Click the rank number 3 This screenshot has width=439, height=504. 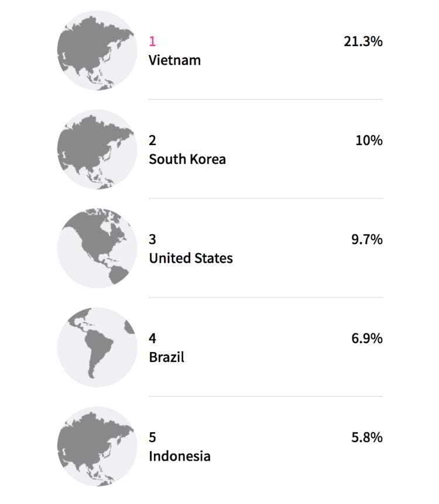153,239
